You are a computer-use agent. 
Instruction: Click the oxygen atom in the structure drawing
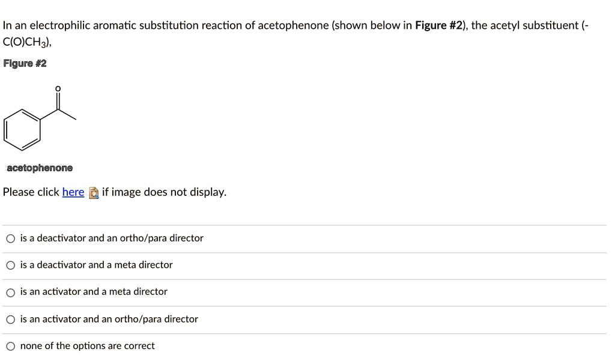tap(58, 89)
